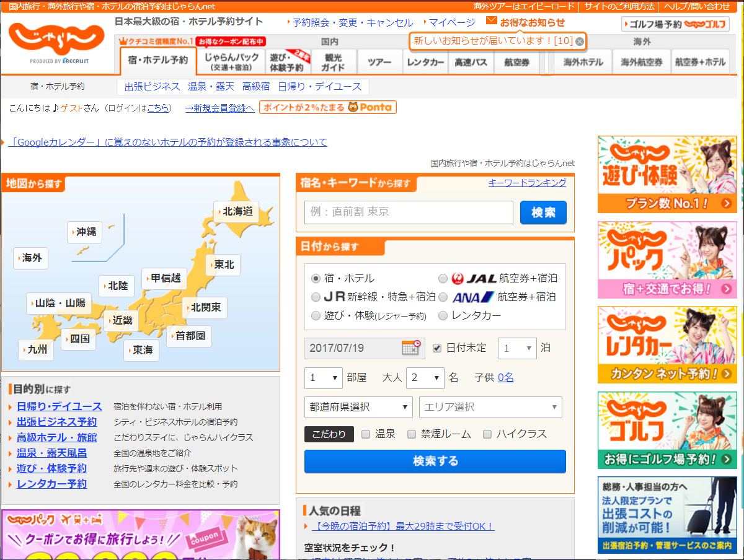
Task: Click the キーワードランキング link
Action: pyautogui.click(x=528, y=183)
